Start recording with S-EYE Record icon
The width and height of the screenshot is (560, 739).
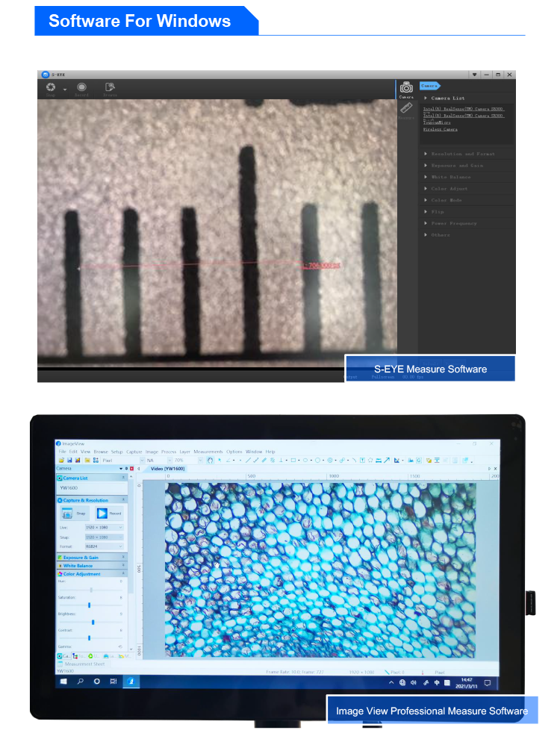click(81, 87)
